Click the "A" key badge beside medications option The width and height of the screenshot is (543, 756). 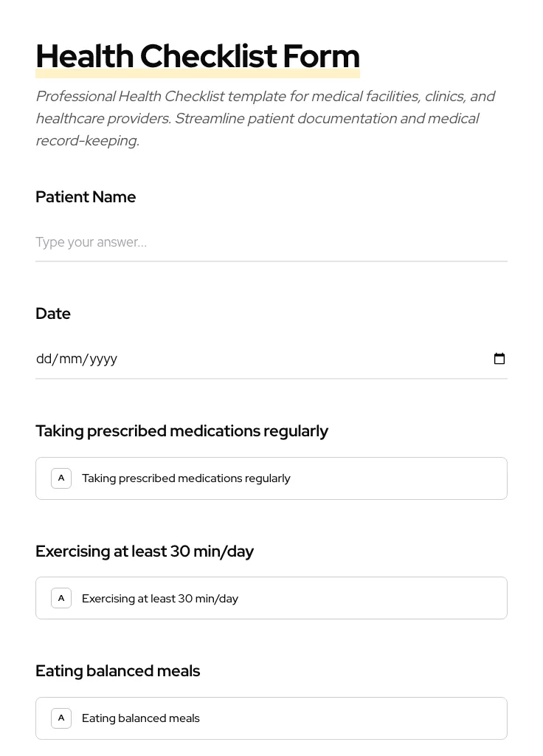pyautogui.click(x=61, y=478)
